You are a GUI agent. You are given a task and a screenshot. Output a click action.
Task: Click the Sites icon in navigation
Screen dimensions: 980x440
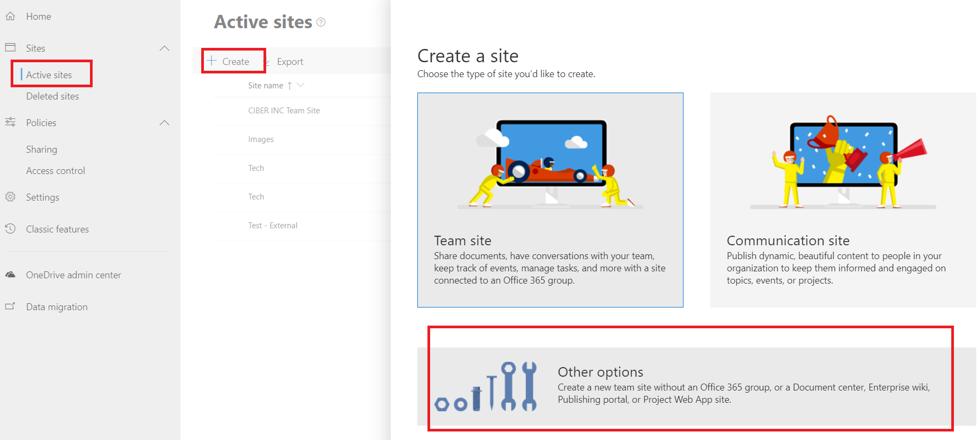[10, 48]
